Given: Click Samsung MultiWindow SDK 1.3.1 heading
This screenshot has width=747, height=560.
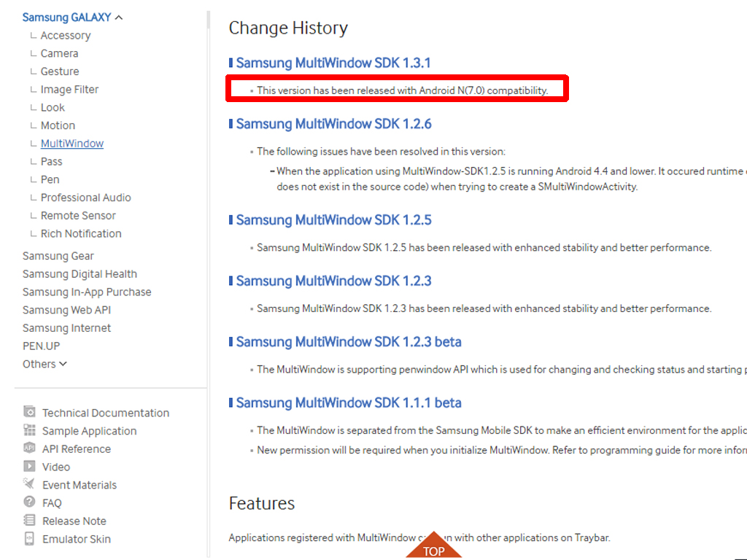Looking at the screenshot, I should (333, 63).
